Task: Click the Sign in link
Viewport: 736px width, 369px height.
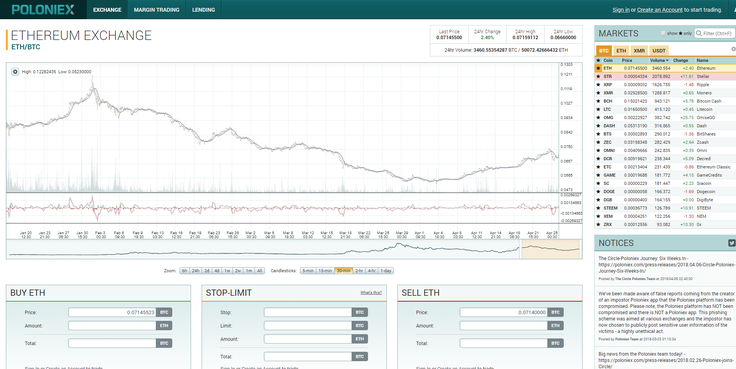Action: pos(621,10)
